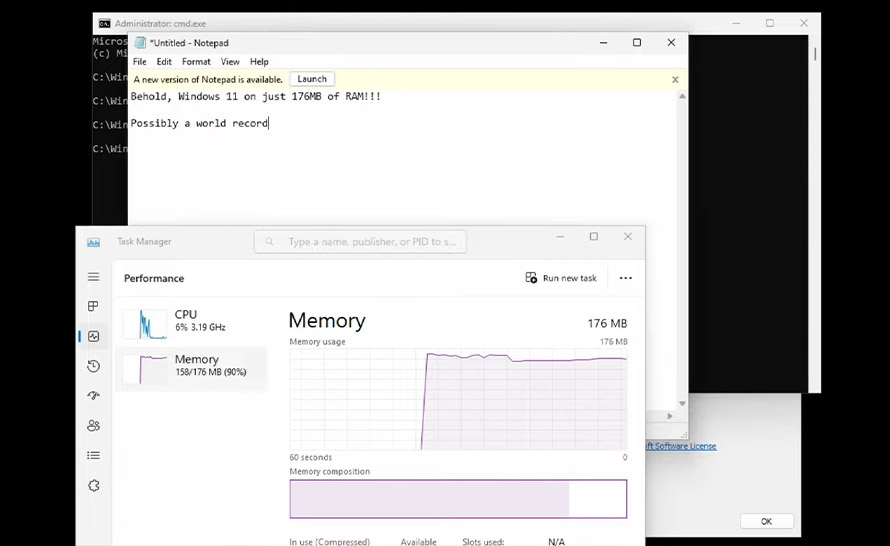Click the '176 MB' total memory value
The height and width of the screenshot is (546, 890).
click(607, 324)
